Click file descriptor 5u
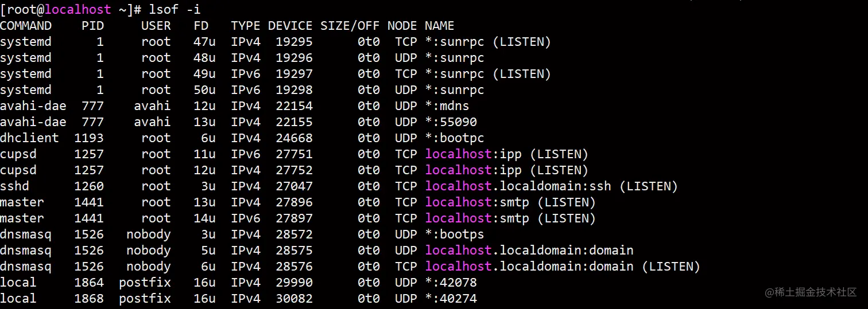 click(208, 251)
